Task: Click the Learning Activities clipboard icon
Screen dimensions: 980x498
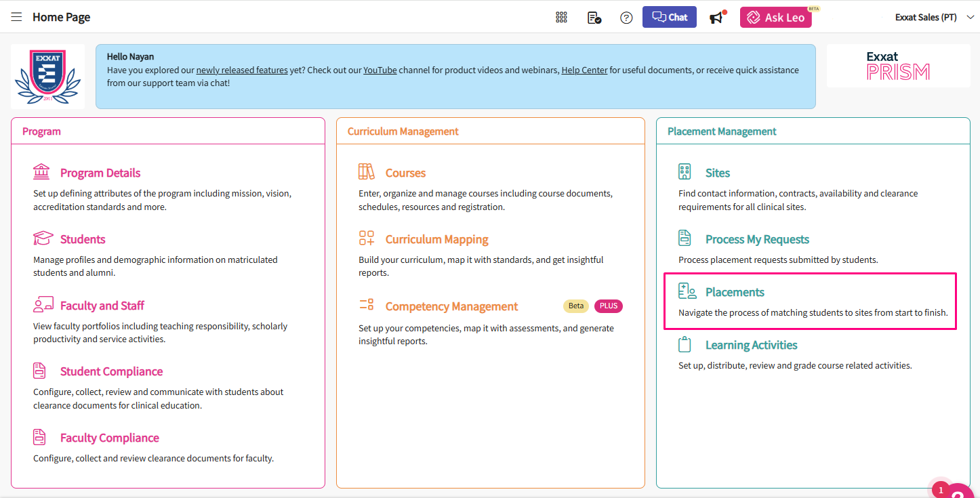Action: [x=685, y=344]
